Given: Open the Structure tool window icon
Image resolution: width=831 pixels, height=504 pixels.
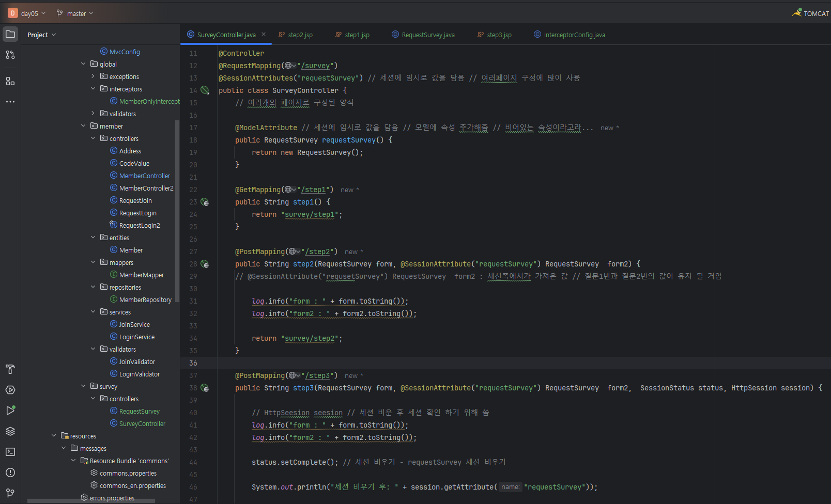Looking at the screenshot, I should pos(10,81).
